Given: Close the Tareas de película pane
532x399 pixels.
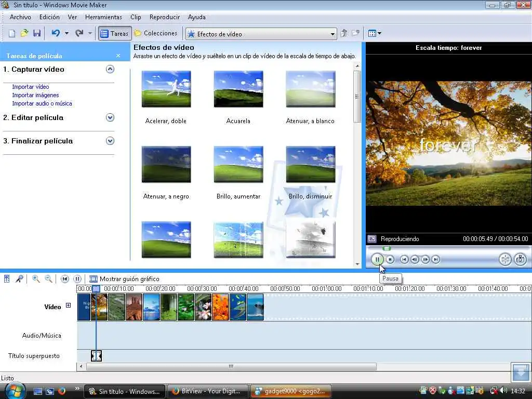Looking at the screenshot, I should 118,56.
